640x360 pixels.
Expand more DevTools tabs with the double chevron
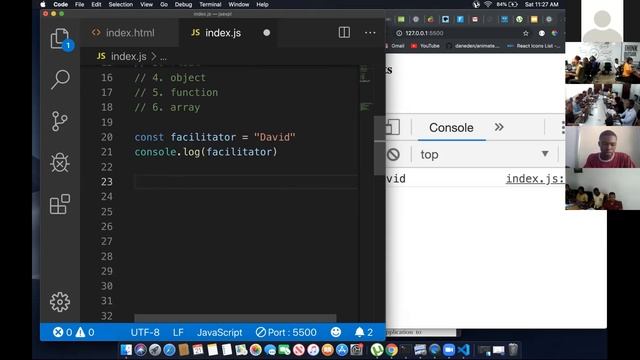(499, 127)
